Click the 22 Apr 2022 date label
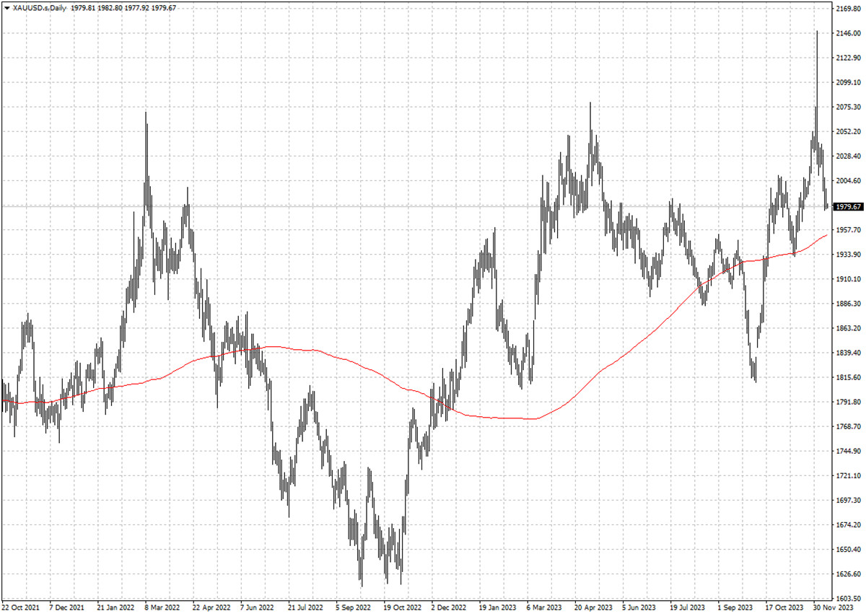 pyautogui.click(x=211, y=608)
